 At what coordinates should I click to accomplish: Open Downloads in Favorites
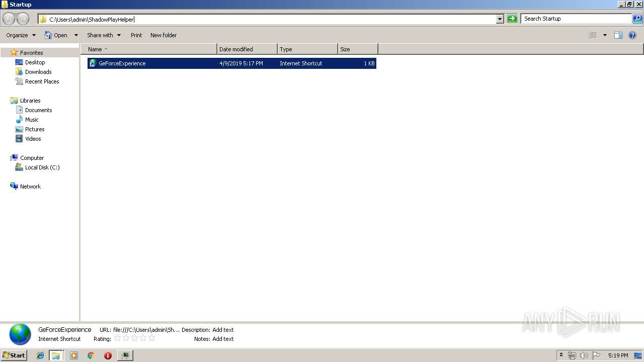tap(38, 72)
